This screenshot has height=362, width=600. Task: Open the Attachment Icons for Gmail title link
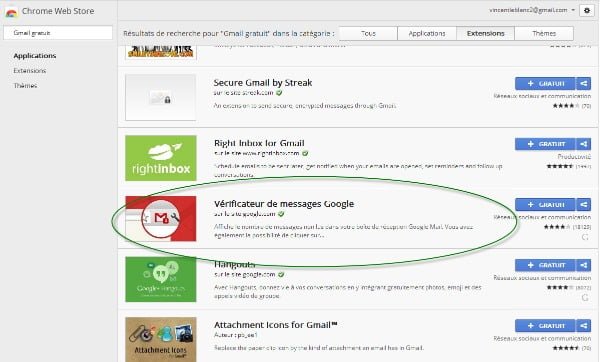276,325
